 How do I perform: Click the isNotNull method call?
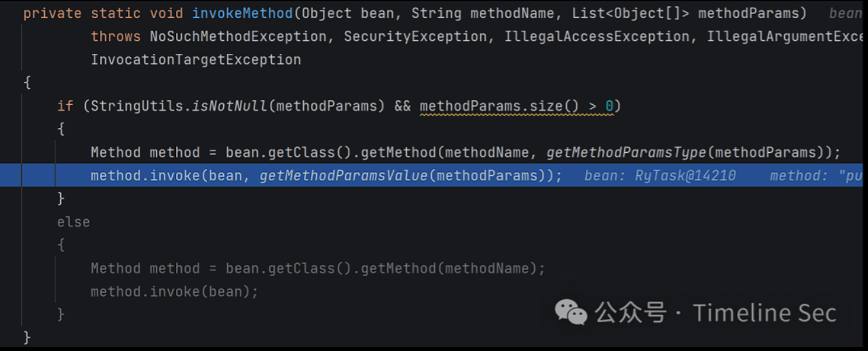point(230,106)
